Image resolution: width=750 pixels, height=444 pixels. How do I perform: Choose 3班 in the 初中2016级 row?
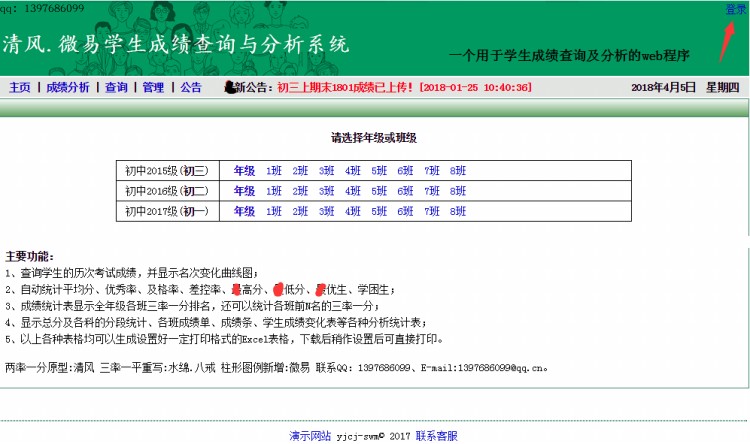(x=327, y=191)
